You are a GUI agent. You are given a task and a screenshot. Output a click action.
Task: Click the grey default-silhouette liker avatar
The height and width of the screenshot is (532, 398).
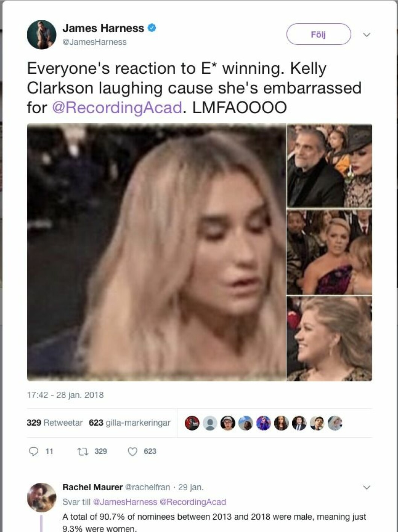pos(210,423)
